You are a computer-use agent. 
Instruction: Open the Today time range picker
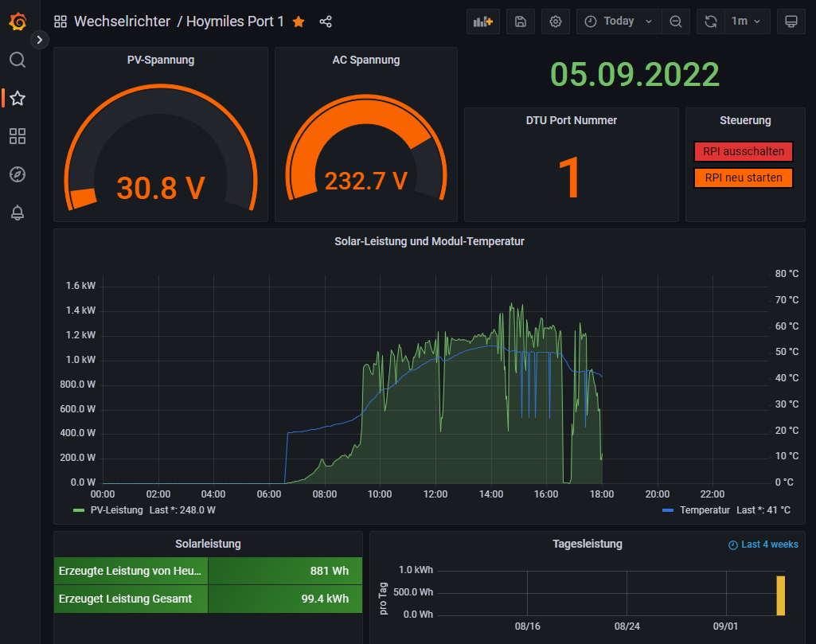(619, 21)
